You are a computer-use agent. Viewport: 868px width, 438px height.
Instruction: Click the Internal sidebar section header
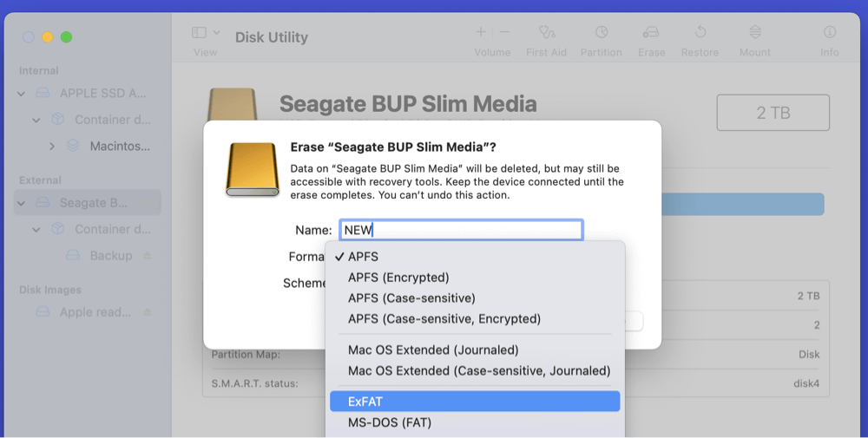[39, 71]
